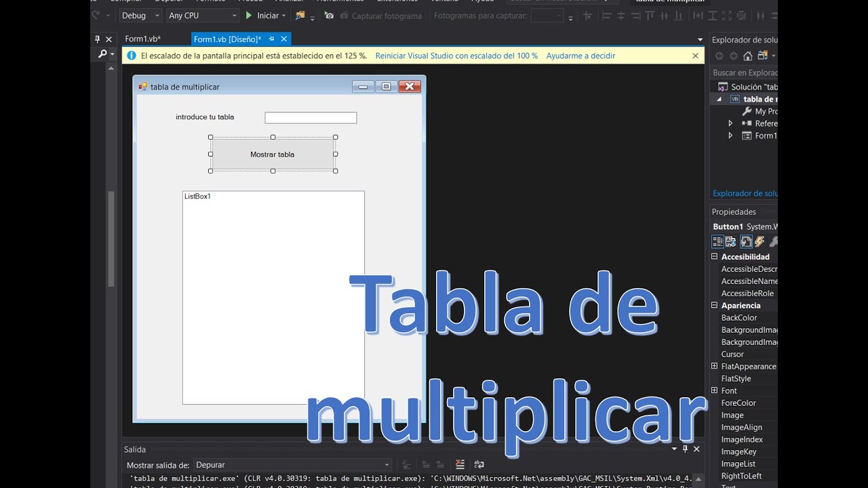The width and height of the screenshot is (868, 488).
Task: Click the form icon in the designer title bar
Action: 142,87
